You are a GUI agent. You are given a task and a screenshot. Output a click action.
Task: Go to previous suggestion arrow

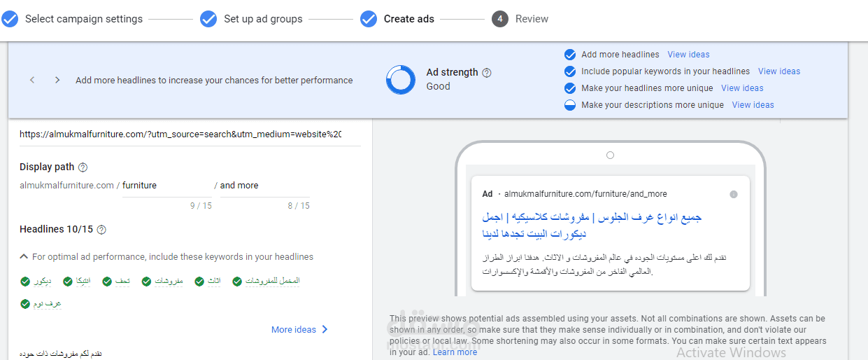32,81
